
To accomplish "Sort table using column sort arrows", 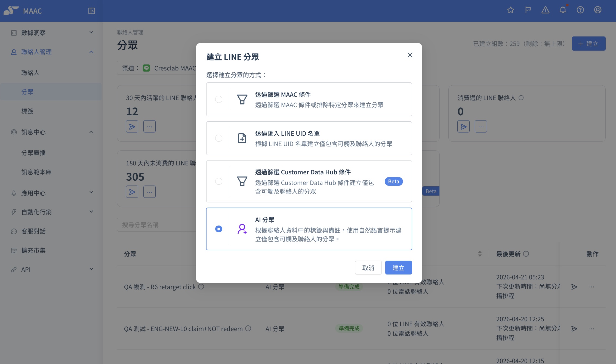I will pos(480,254).
